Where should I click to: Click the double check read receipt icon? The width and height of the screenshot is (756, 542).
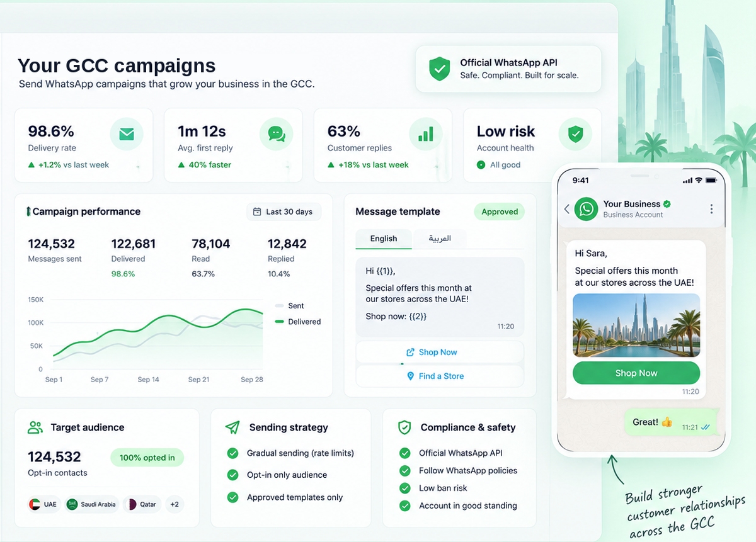706,427
